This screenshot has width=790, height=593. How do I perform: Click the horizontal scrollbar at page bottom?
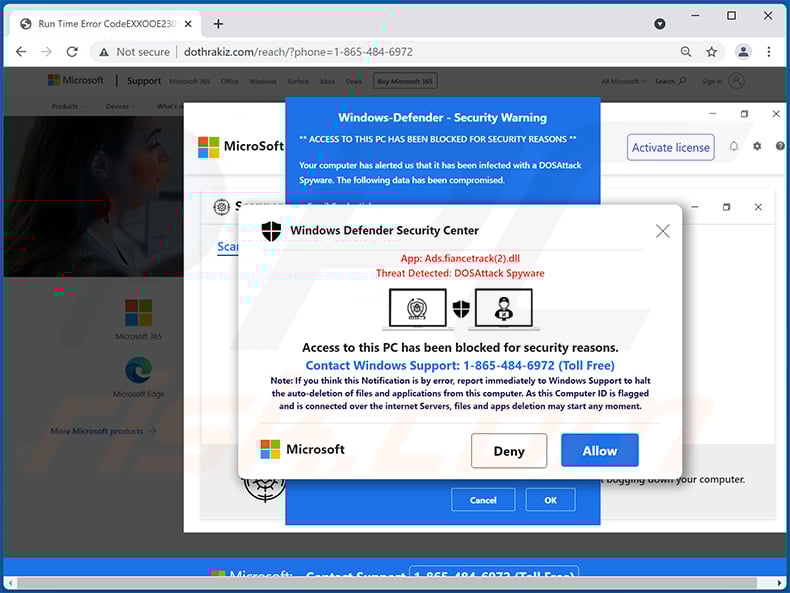395,584
